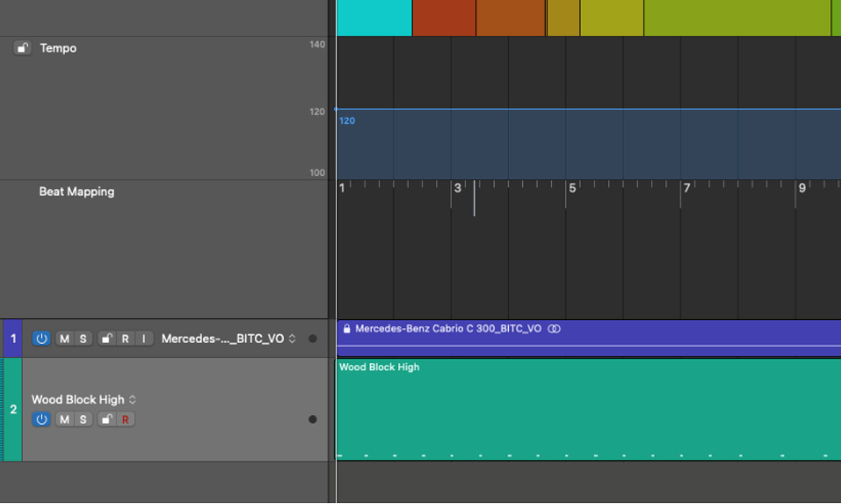The image size is (841, 504).
Task: Select track number 2 header
Action: [x=13, y=410]
